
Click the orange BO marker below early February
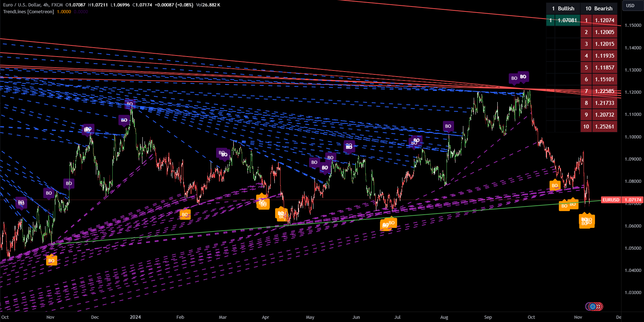(185, 215)
